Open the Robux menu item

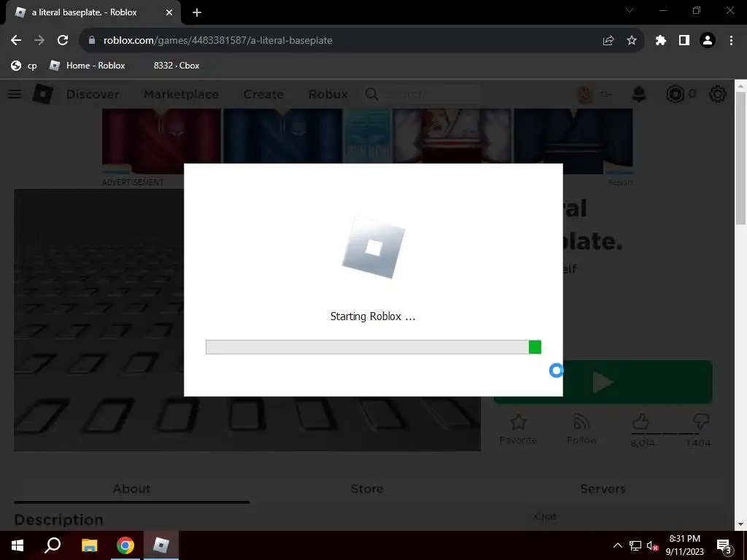click(328, 94)
